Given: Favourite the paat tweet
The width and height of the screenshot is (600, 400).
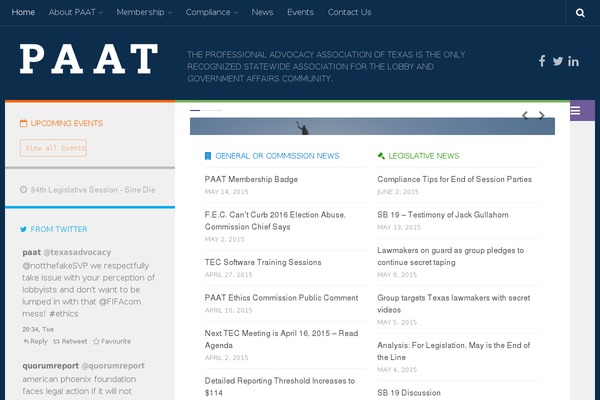Looking at the screenshot, I should point(112,341).
